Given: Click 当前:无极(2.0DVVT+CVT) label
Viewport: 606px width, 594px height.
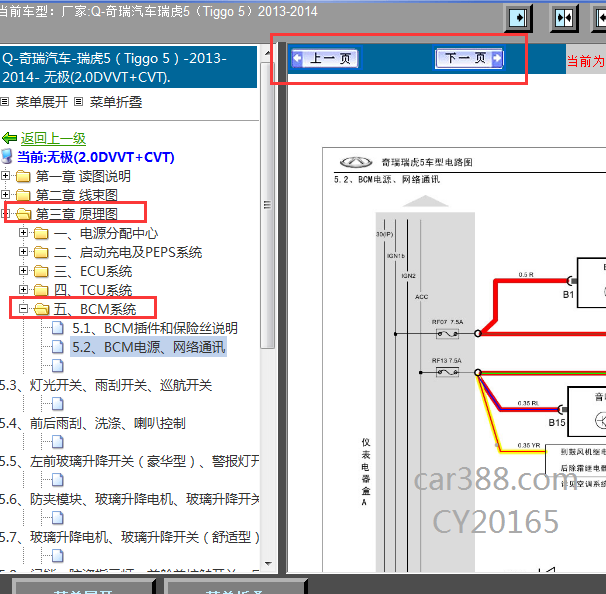Looking at the screenshot, I should 96,157.
